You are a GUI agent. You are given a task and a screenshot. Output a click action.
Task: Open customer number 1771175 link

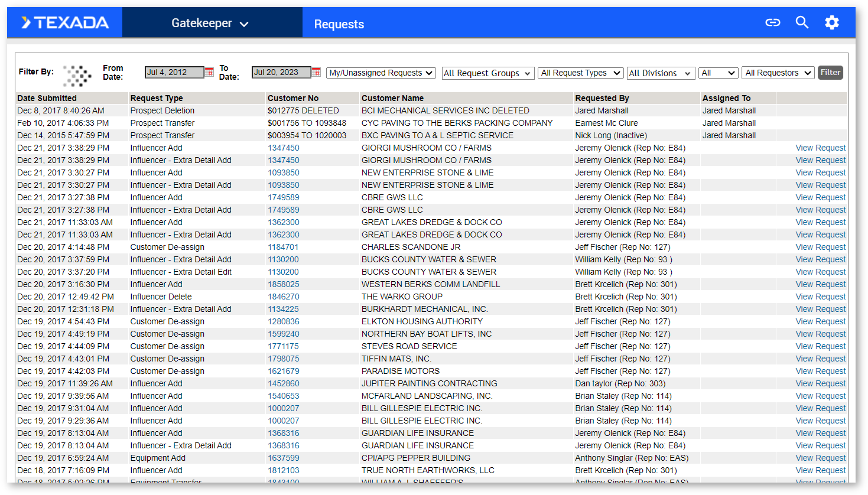284,346
